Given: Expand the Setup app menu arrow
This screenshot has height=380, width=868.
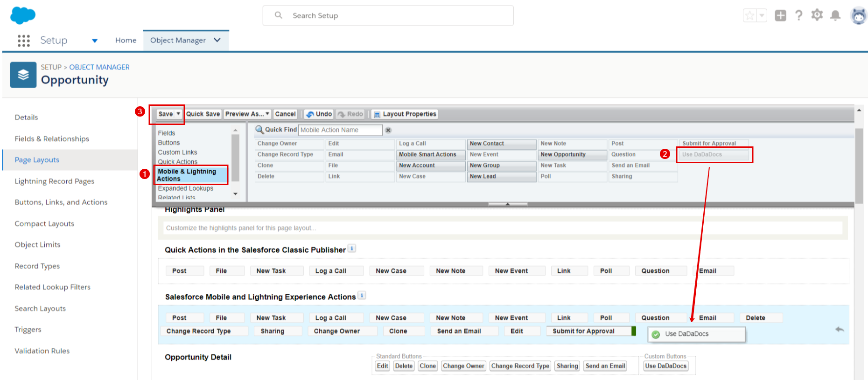Looking at the screenshot, I should coord(95,41).
